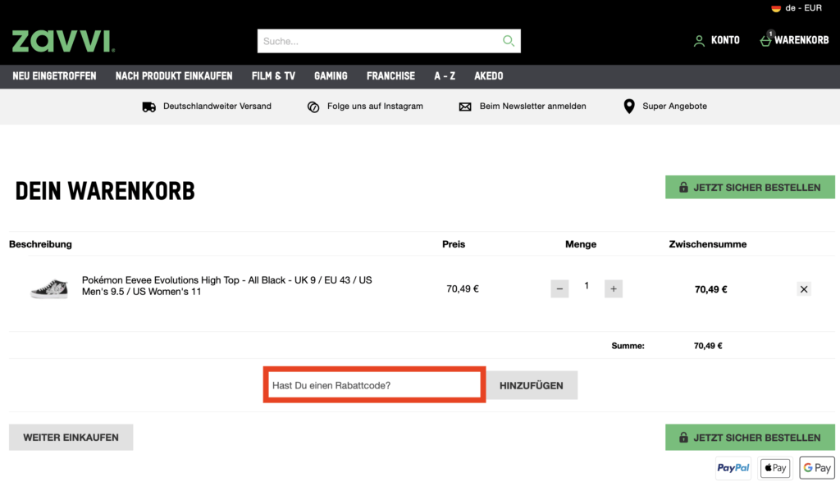Open NEU EINGETROFFEN menu

[55, 76]
